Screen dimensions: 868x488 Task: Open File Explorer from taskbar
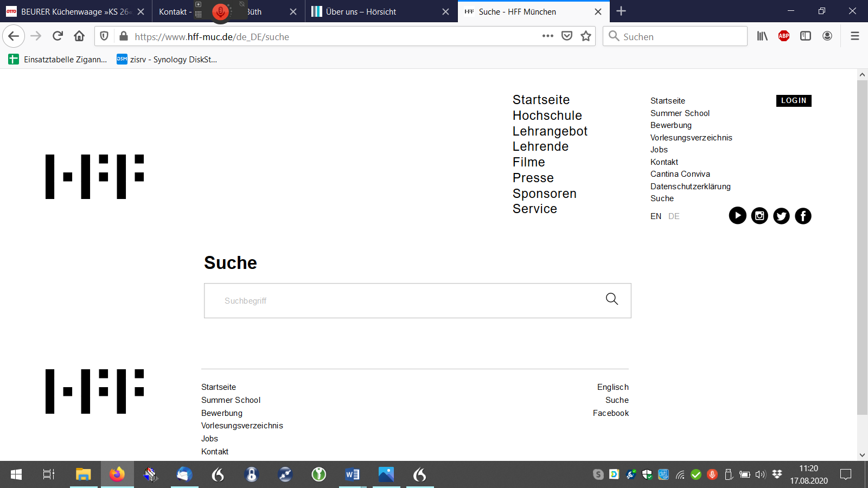pos(83,474)
